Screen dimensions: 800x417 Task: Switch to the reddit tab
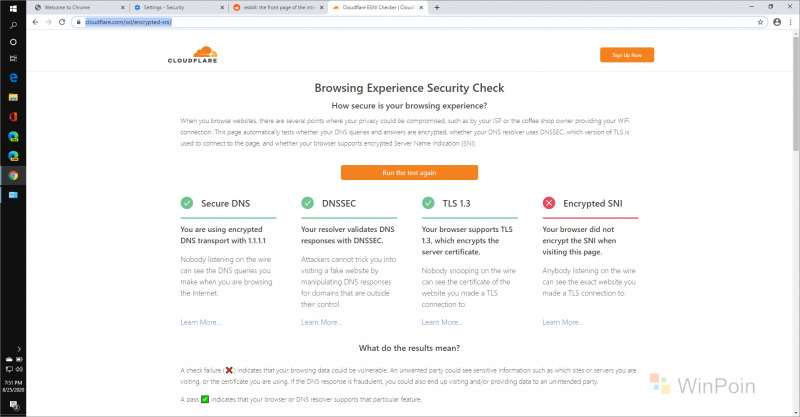(278, 8)
